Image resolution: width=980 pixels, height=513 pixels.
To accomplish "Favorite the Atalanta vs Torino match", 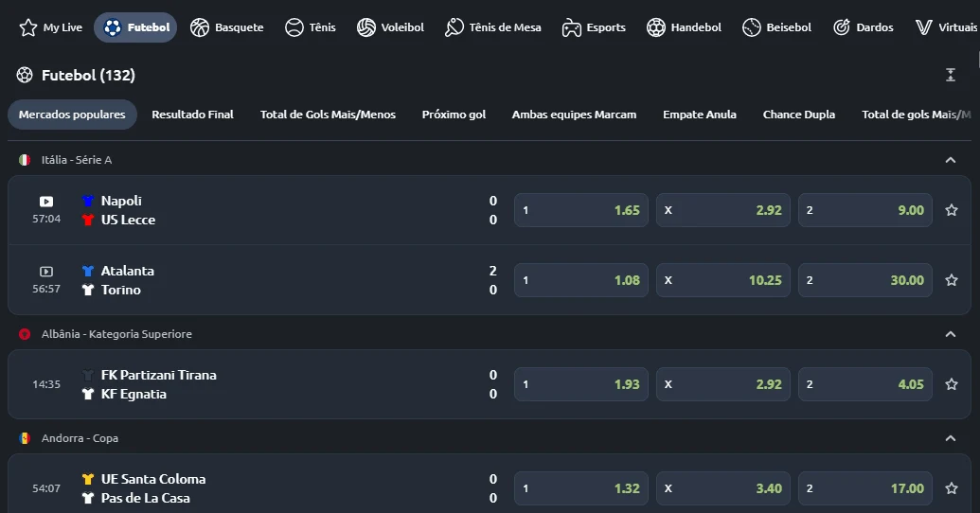I will 952,280.
